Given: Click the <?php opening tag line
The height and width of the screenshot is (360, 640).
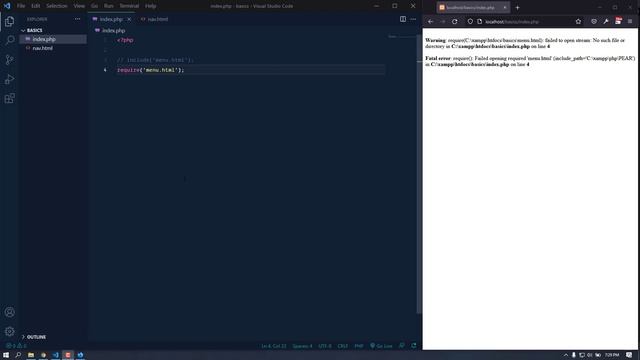Looking at the screenshot, I should pos(125,40).
